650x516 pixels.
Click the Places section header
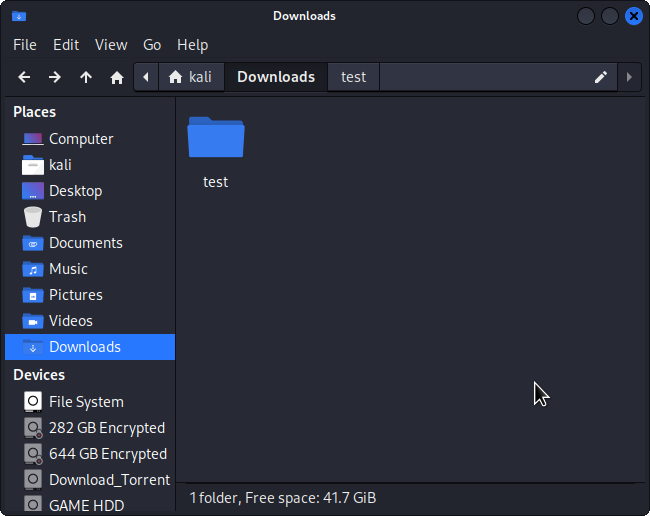point(34,112)
